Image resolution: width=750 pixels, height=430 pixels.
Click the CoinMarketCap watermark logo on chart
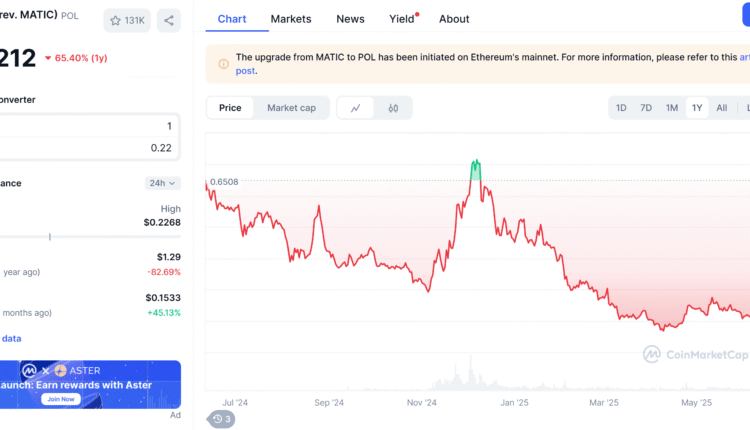pos(650,354)
